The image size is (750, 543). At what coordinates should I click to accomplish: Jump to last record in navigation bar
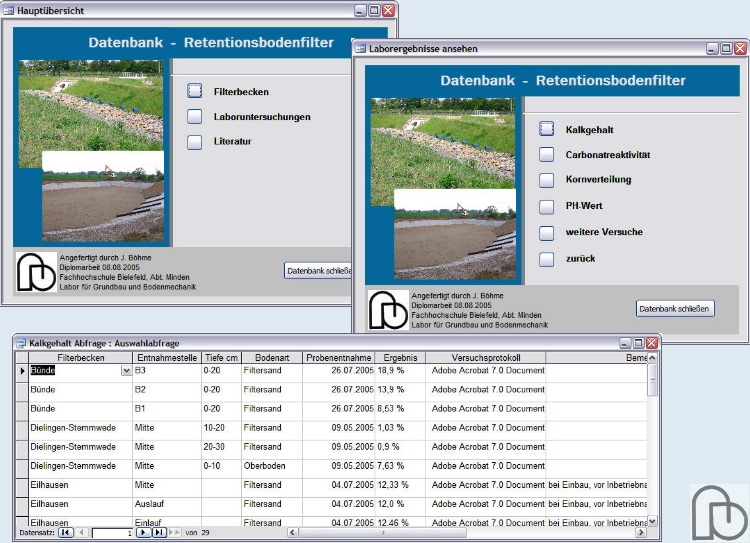(158, 533)
